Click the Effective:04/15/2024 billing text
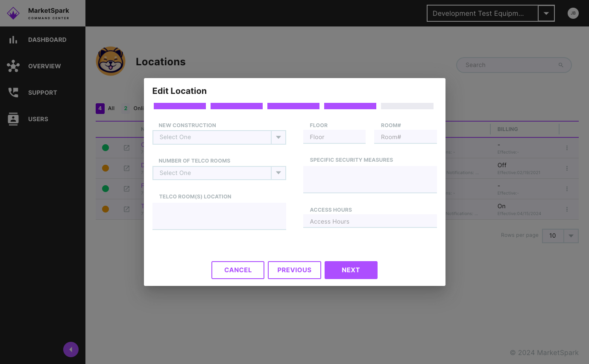The height and width of the screenshot is (364, 589). (x=519, y=213)
